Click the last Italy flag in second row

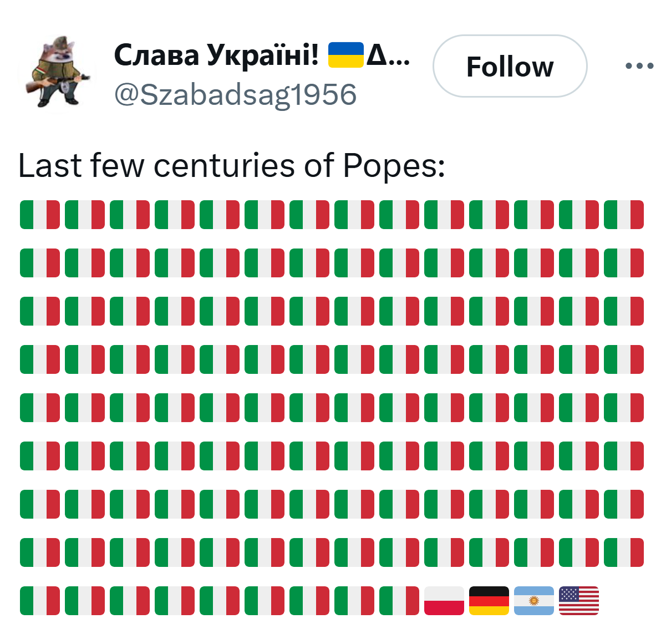tap(624, 263)
